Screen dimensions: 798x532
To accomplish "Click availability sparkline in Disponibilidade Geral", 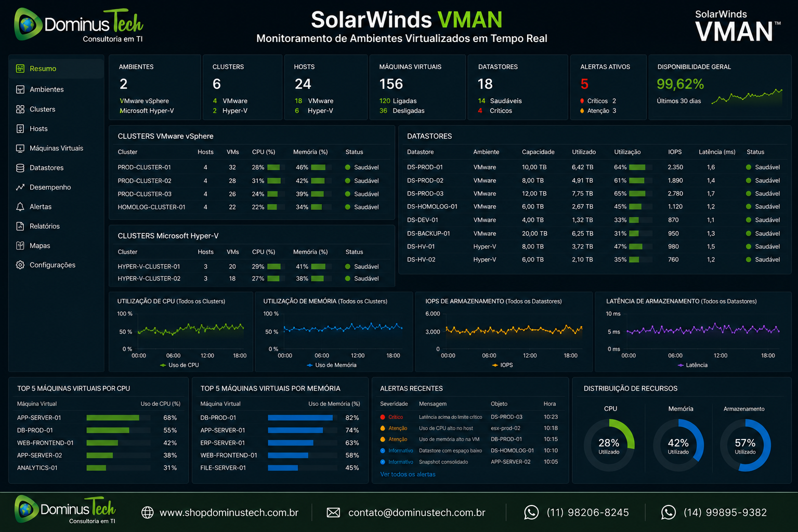I will (x=747, y=97).
